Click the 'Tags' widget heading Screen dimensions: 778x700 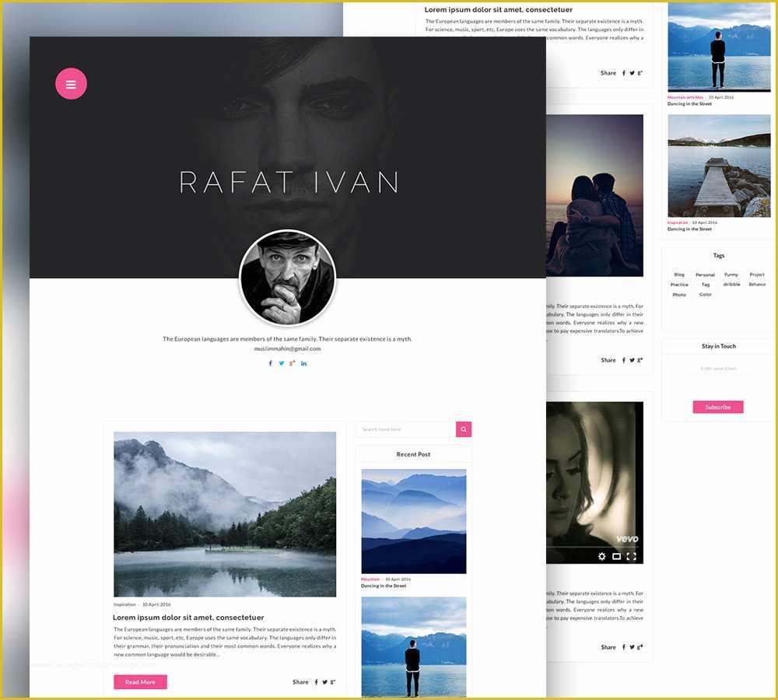coord(718,255)
